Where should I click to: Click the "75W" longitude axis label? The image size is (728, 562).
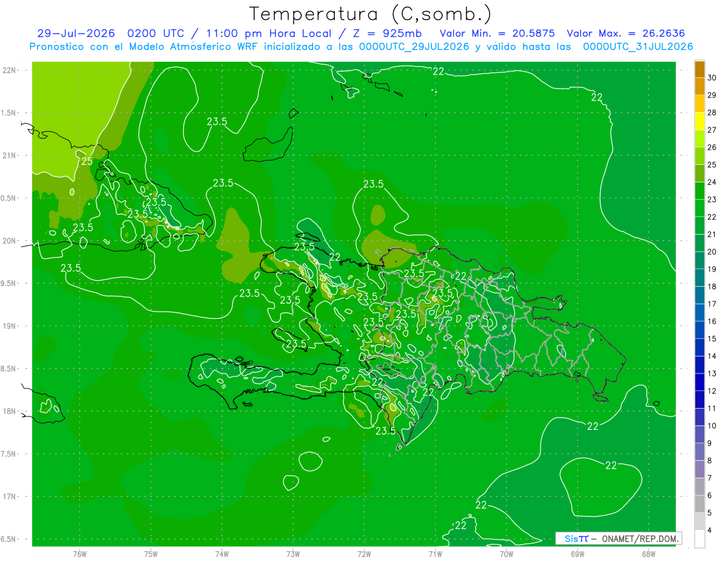151,554
